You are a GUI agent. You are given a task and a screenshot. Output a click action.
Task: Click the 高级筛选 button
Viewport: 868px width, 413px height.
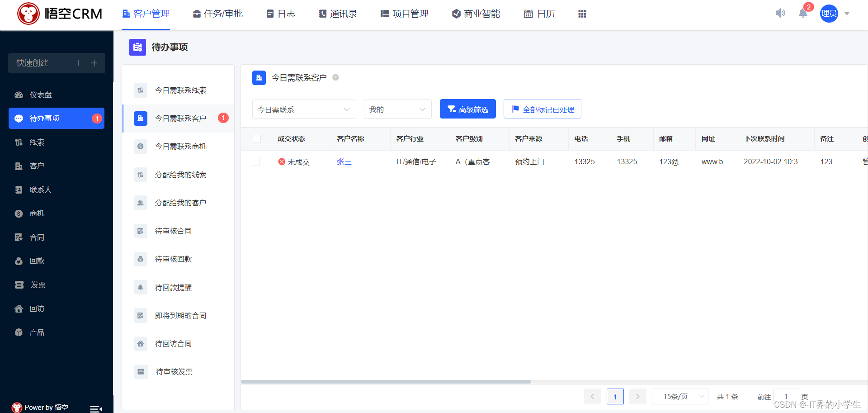pos(468,109)
